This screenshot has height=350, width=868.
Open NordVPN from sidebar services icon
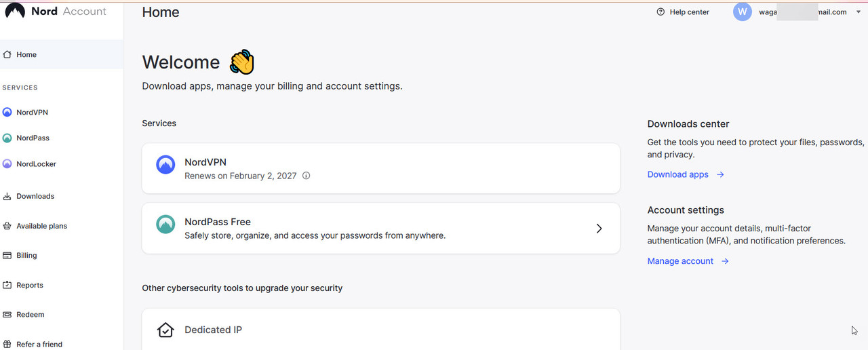tap(7, 113)
